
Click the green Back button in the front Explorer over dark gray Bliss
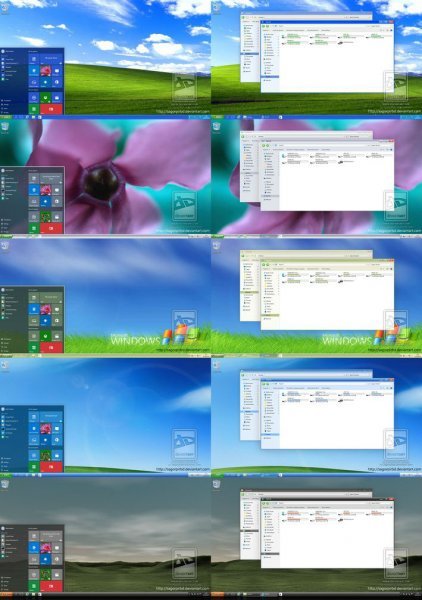click(264, 504)
